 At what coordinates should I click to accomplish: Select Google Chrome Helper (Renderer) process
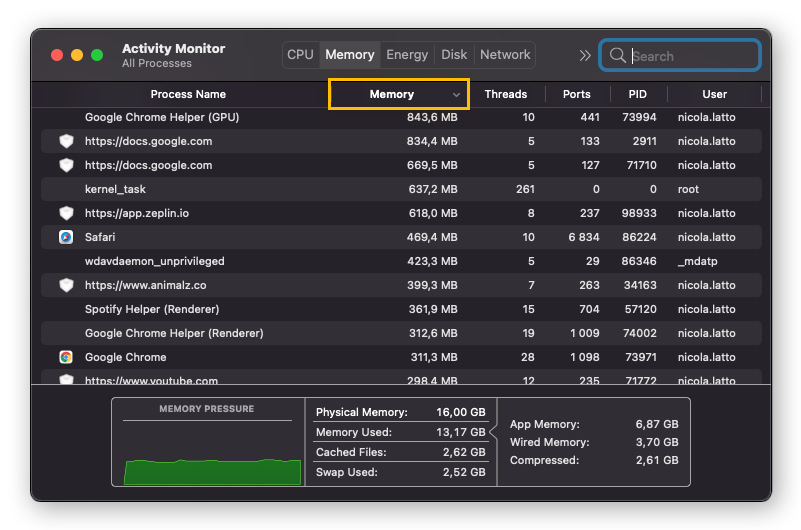(174, 333)
